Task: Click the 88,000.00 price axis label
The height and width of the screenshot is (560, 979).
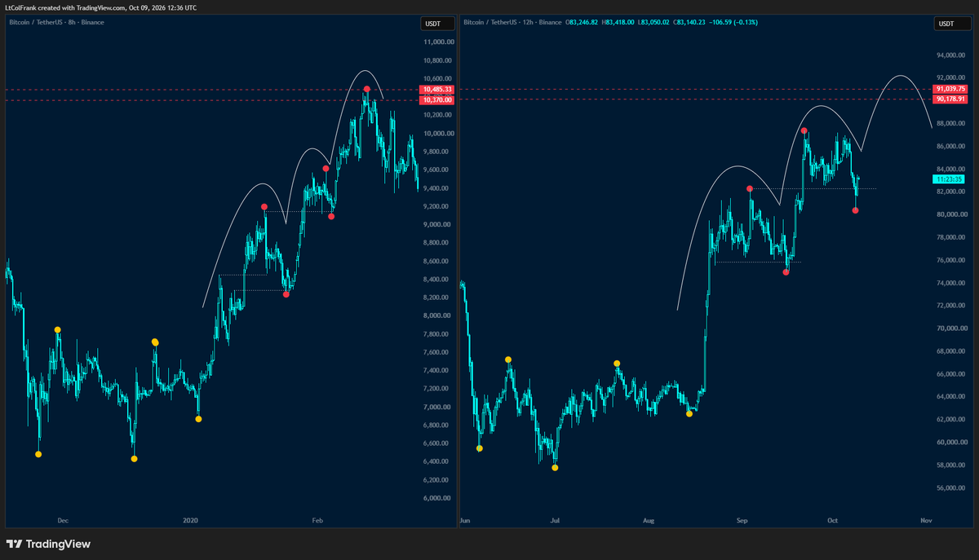Action: 951,124
